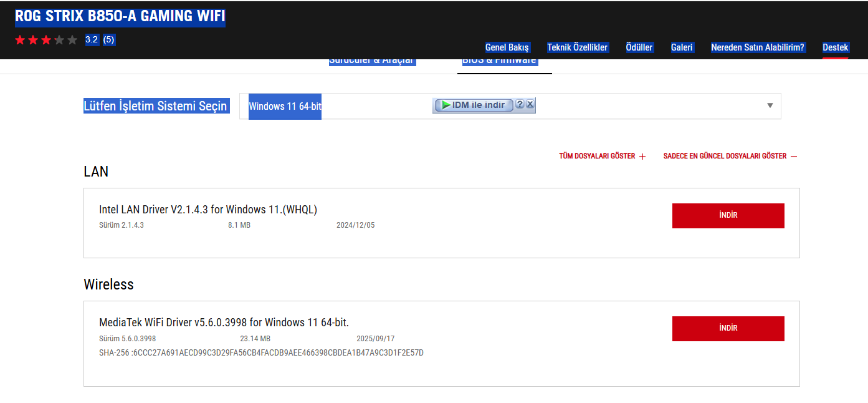Download the MediaTek WiFi Driver via İNDİR

(728, 328)
